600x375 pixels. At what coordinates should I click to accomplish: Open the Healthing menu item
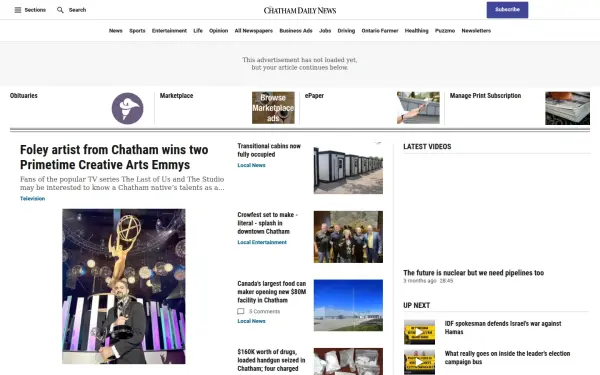tap(416, 31)
